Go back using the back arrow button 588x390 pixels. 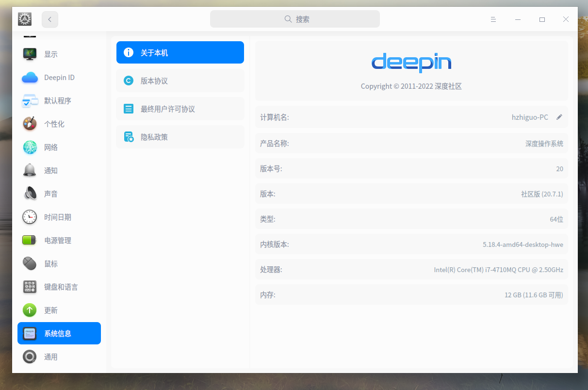tap(49, 19)
